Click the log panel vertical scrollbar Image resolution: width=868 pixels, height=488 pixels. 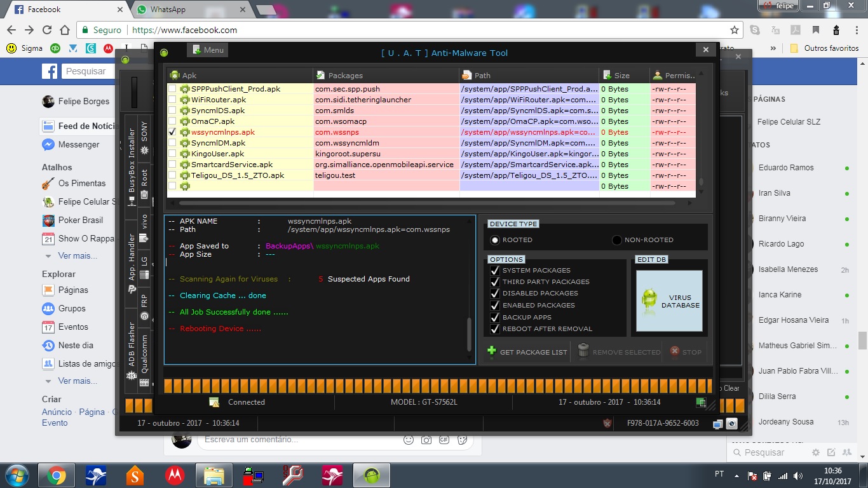click(x=470, y=289)
